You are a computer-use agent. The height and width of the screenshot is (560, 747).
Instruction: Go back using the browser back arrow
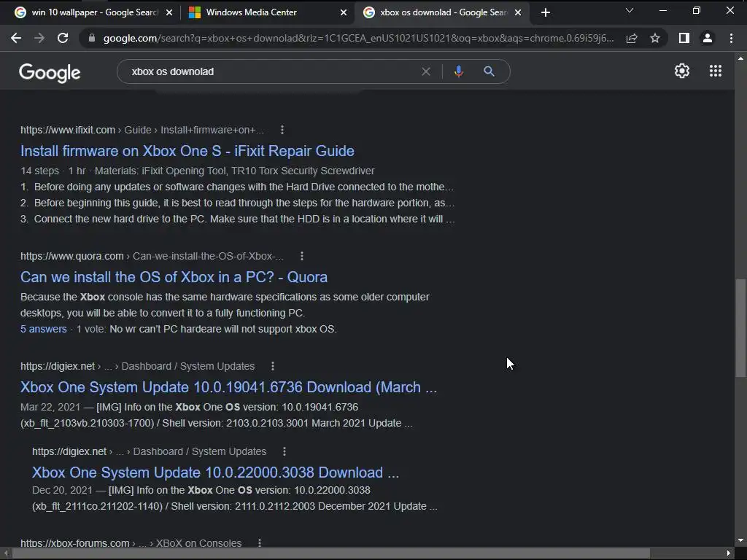click(x=16, y=38)
